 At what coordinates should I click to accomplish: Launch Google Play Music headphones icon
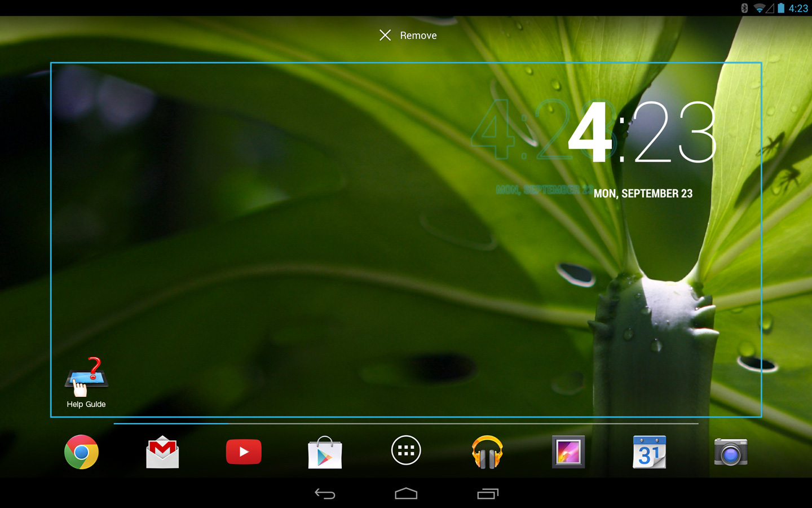(x=487, y=452)
